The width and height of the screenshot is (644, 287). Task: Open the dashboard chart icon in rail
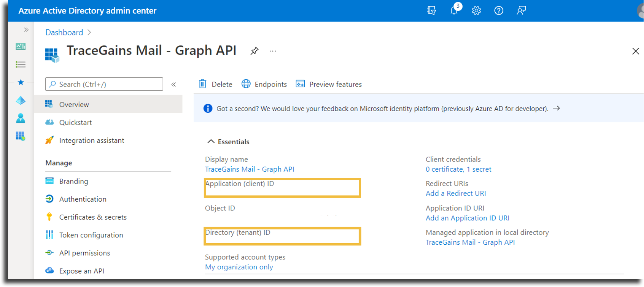pyautogui.click(x=21, y=47)
